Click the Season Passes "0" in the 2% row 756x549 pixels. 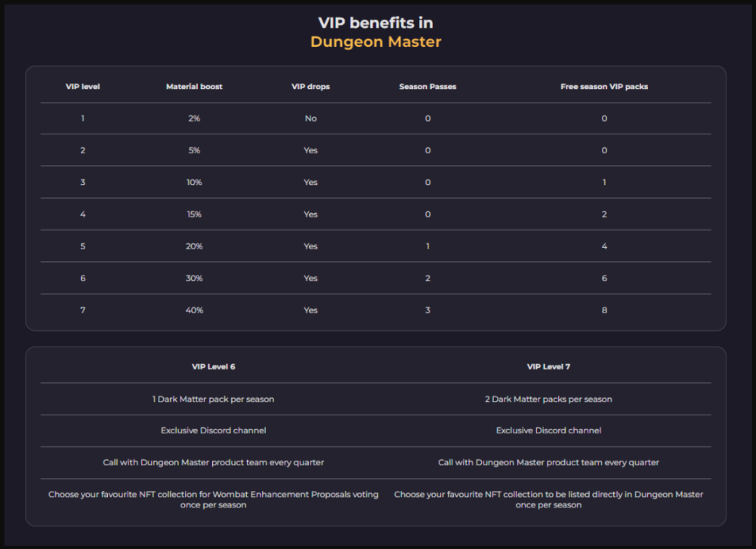[427, 119]
